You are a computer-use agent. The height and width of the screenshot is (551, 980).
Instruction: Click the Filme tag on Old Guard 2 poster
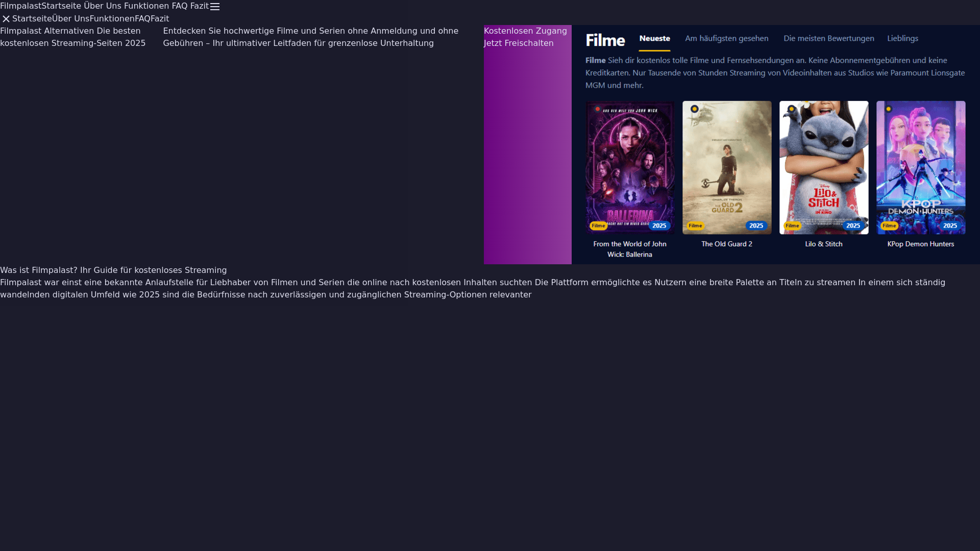(695, 226)
